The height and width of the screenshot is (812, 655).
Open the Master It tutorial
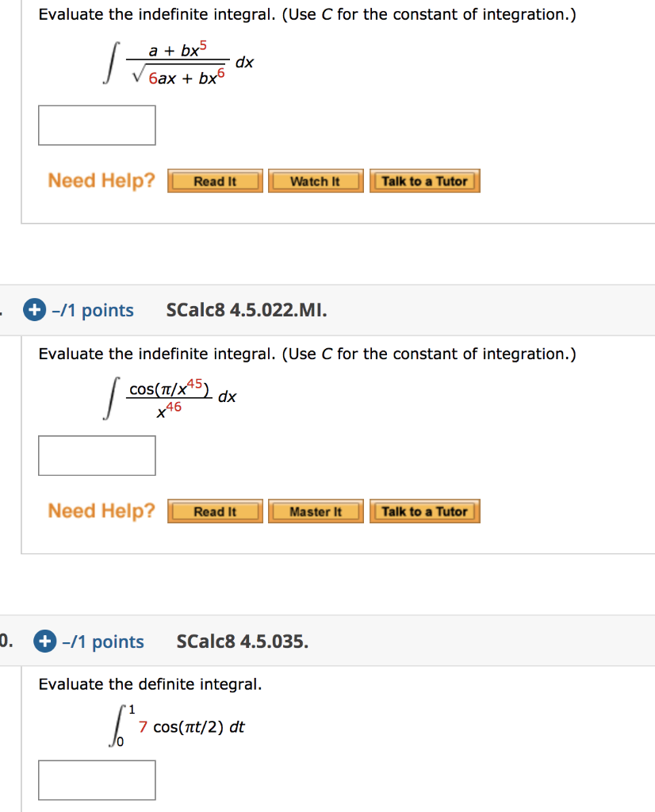(x=316, y=511)
